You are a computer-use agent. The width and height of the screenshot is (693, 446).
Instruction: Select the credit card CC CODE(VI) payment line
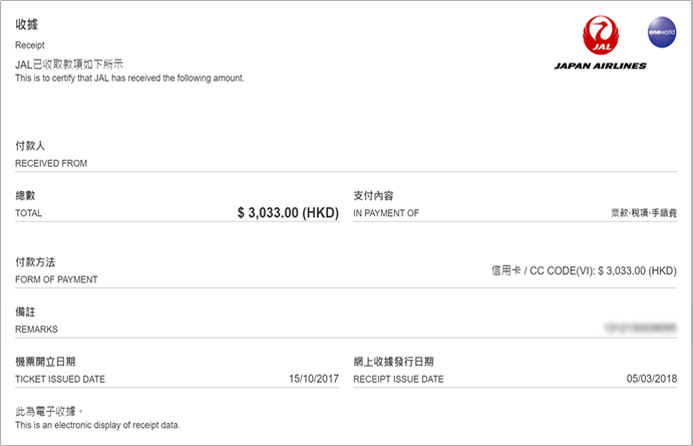(584, 271)
